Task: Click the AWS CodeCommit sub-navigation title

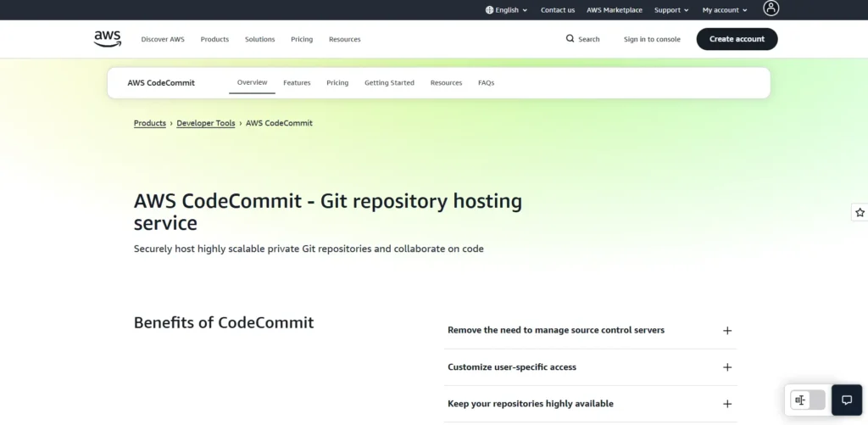Action: pyautogui.click(x=161, y=83)
